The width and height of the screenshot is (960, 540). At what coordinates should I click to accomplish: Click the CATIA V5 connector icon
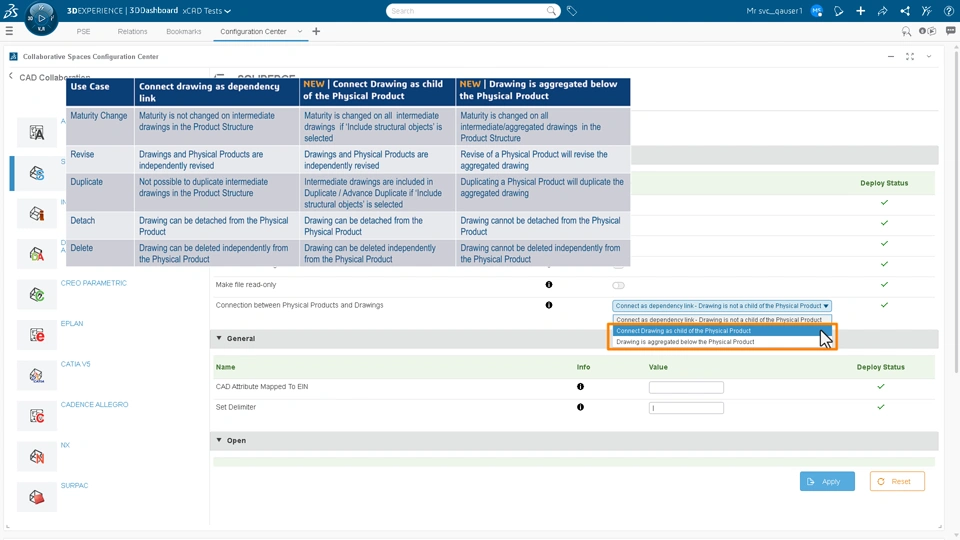click(37, 375)
